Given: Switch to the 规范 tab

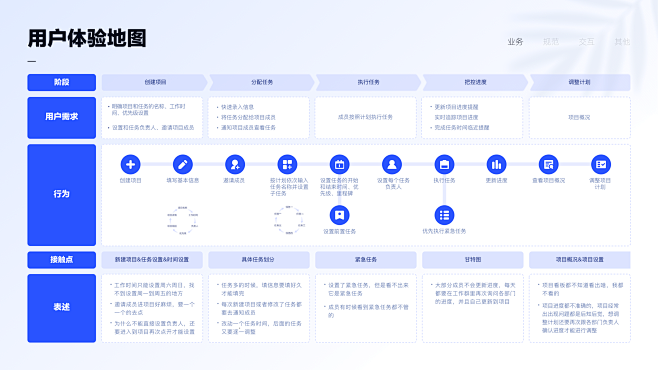Looking at the screenshot, I should (x=551, y=42).
